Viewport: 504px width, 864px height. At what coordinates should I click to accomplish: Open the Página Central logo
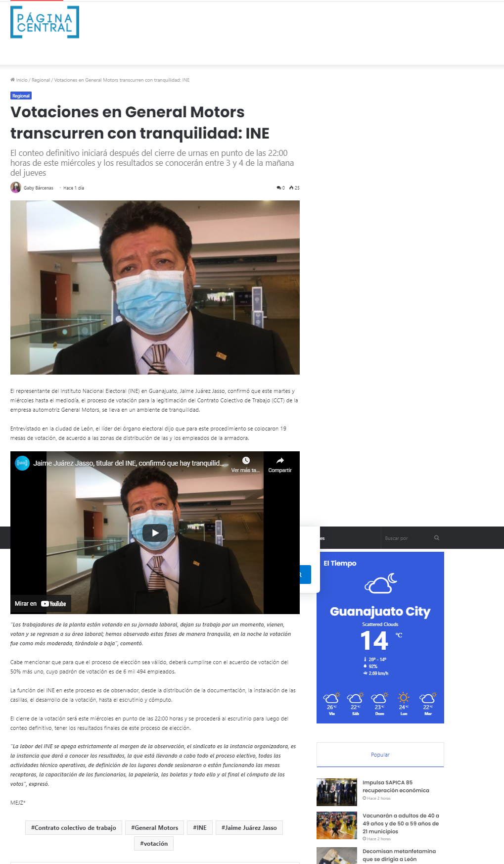(45, 22)
